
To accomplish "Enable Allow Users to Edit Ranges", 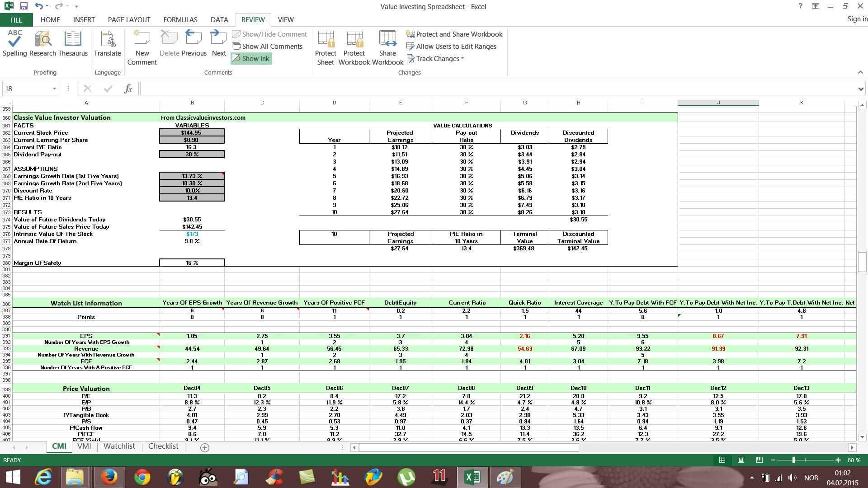I will pos(451,47).
